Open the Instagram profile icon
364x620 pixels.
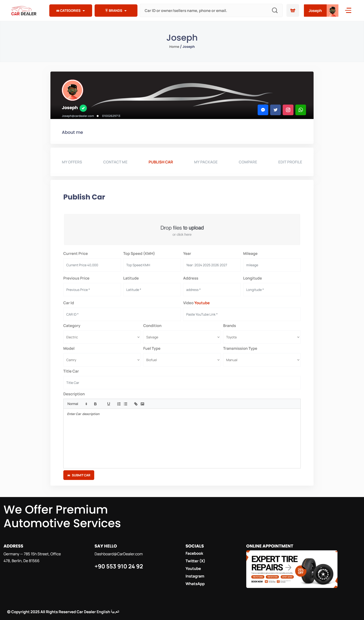(x=288, y=110)
